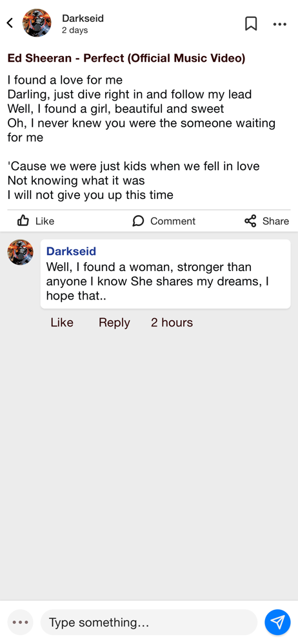298x644 pixels.
Task: Open the blue Darkseid username in the comment
Action: pyautogui.click(x=71, y=251)
